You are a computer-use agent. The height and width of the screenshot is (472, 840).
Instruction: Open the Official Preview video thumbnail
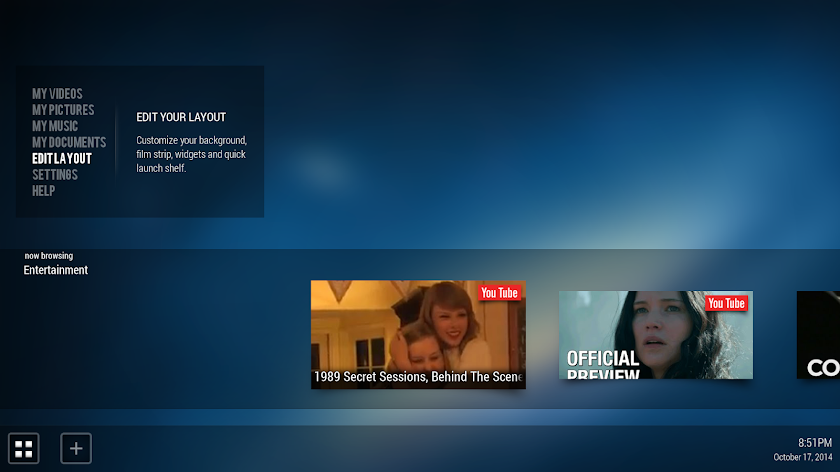coord(656,335)
